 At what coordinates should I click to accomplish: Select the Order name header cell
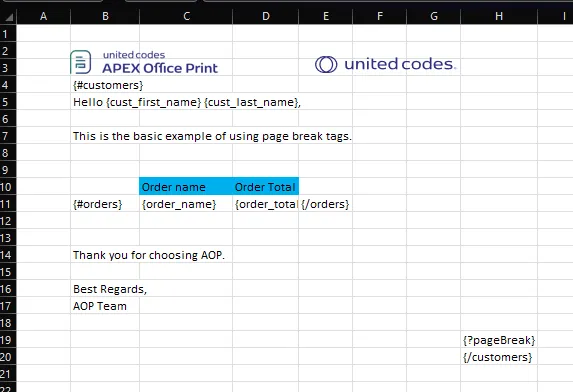click(x=186, y=187)
